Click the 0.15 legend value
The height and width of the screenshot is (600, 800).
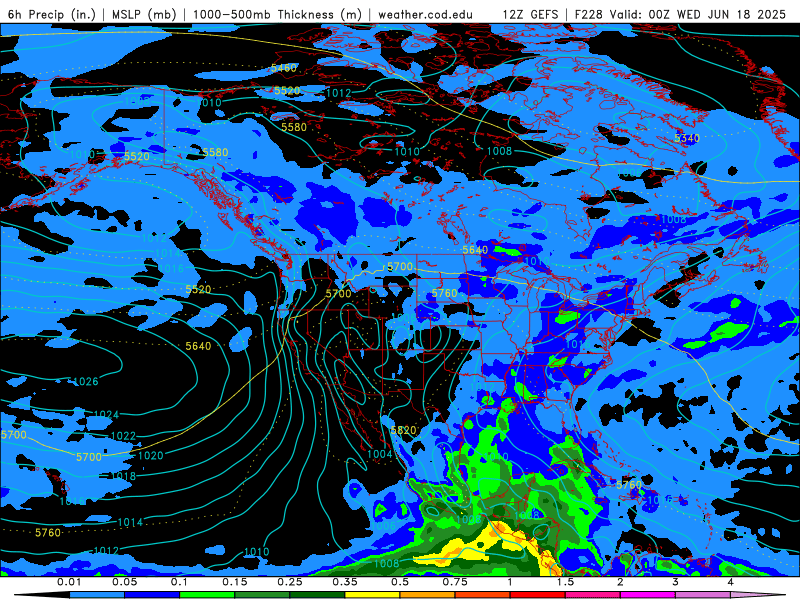[x=235, y=582]
